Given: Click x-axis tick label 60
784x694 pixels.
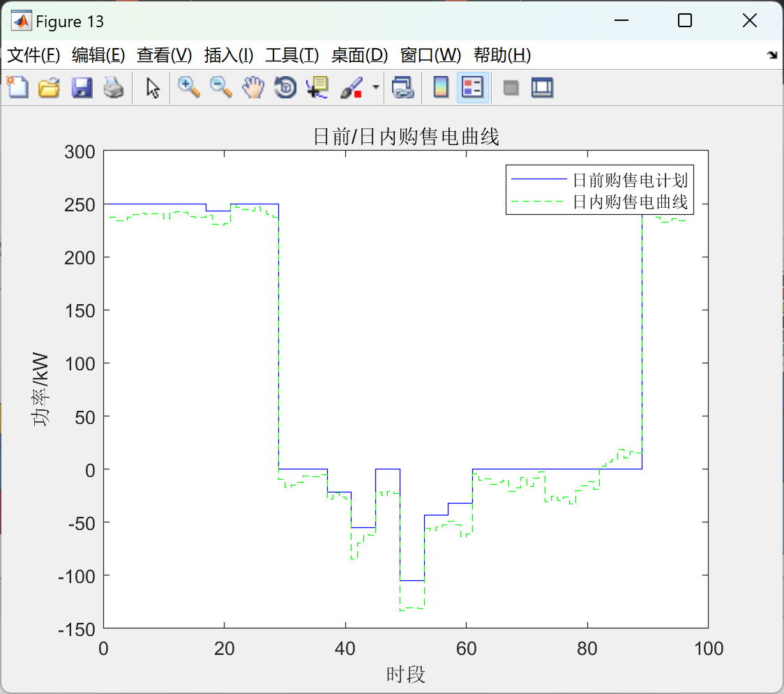Looking at the screenshot, I should click(466, 649).
